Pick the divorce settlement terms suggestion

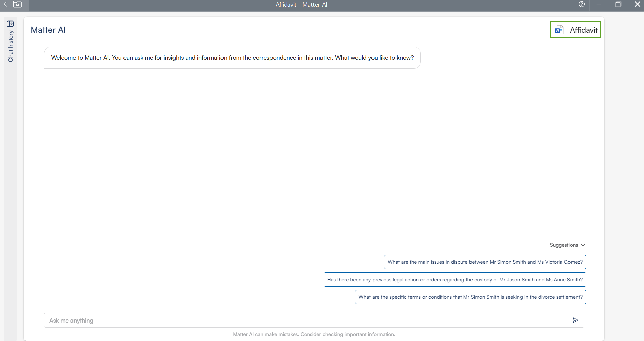click(470, 297)
